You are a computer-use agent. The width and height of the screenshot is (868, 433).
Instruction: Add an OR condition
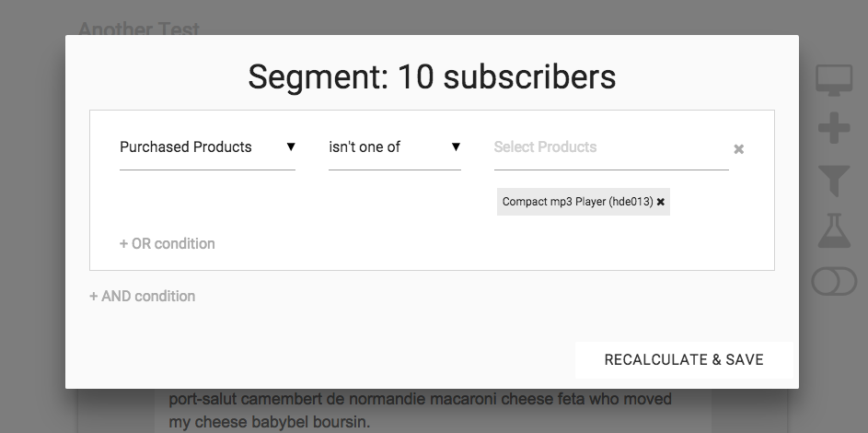(168, 244)
